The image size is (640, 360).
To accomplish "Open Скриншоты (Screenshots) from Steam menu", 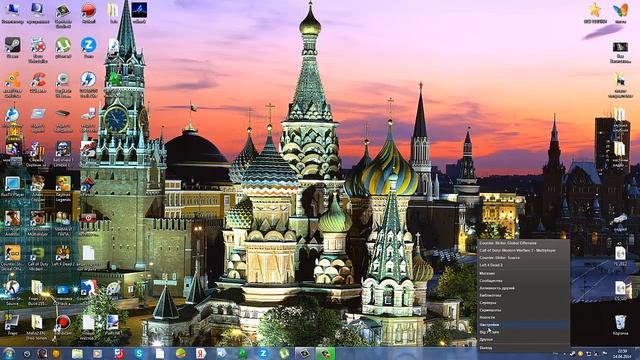I will coord(524,310).
